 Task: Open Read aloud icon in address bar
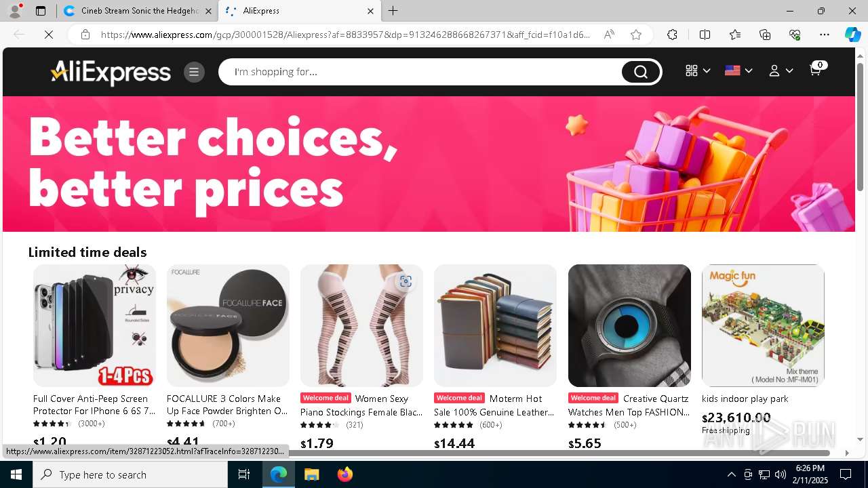pyautogui.click(x=609, y=35)
